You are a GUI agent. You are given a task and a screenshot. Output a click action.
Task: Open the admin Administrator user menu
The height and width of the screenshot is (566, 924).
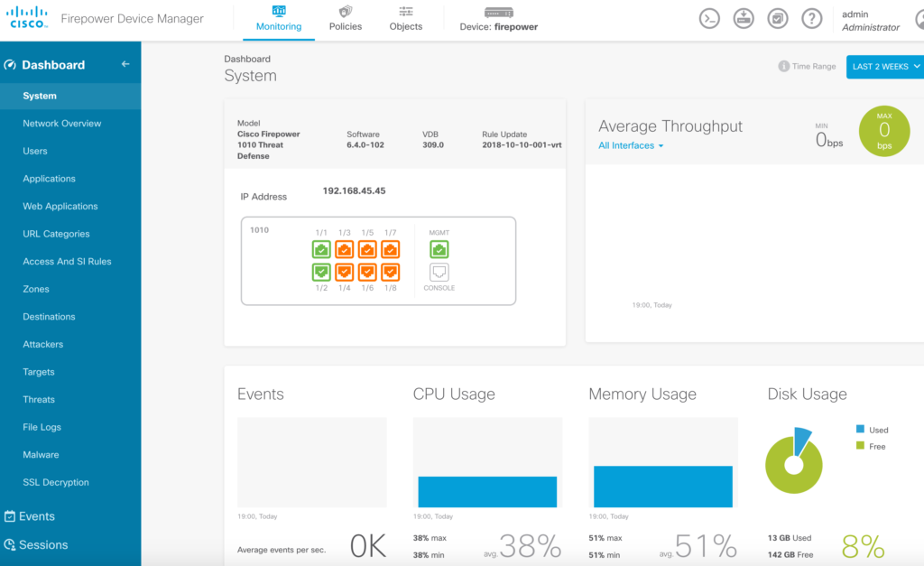(870, 20)
